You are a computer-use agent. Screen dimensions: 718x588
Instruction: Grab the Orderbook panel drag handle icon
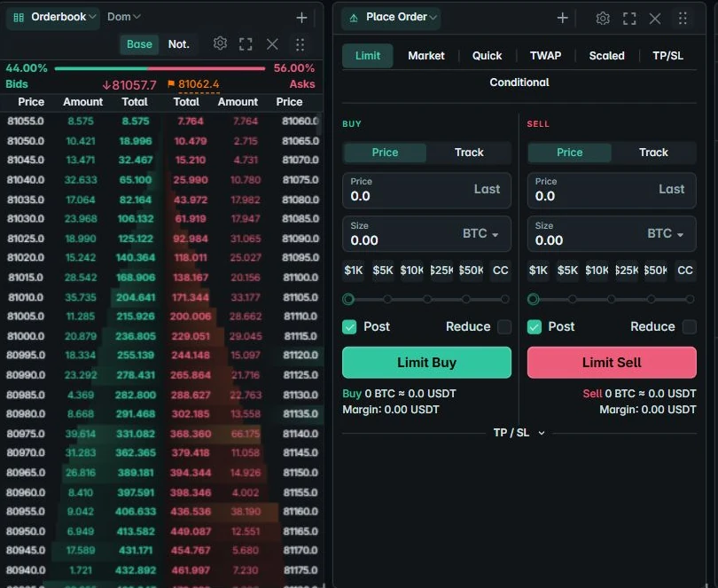[300, 44]
